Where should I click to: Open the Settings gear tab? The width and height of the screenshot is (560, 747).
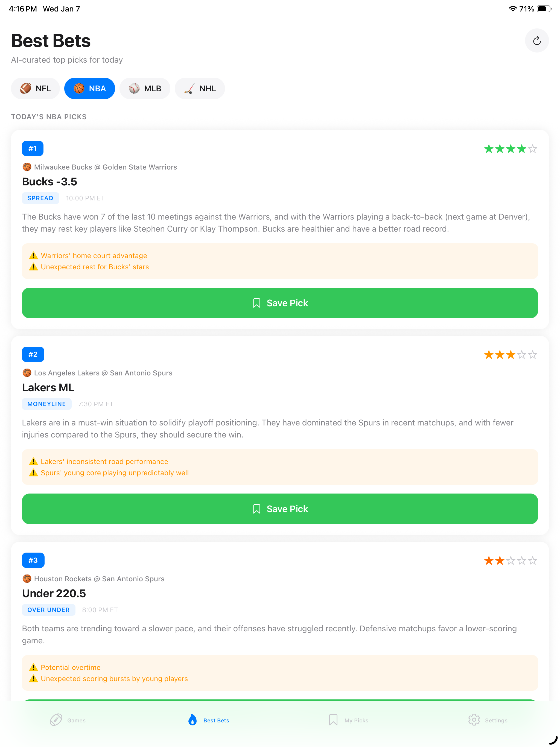pyautogui.click(x=488, y=720)
